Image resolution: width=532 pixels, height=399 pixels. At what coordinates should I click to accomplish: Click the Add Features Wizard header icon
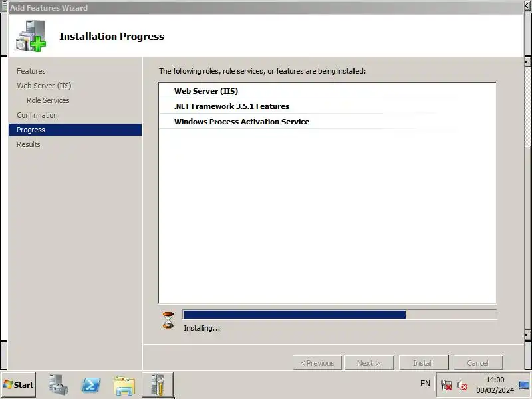coord(30,36)
